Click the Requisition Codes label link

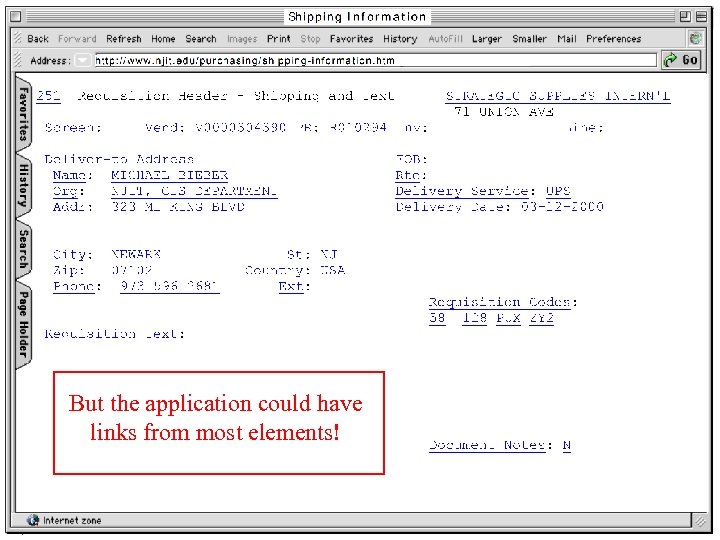(502, 303)
